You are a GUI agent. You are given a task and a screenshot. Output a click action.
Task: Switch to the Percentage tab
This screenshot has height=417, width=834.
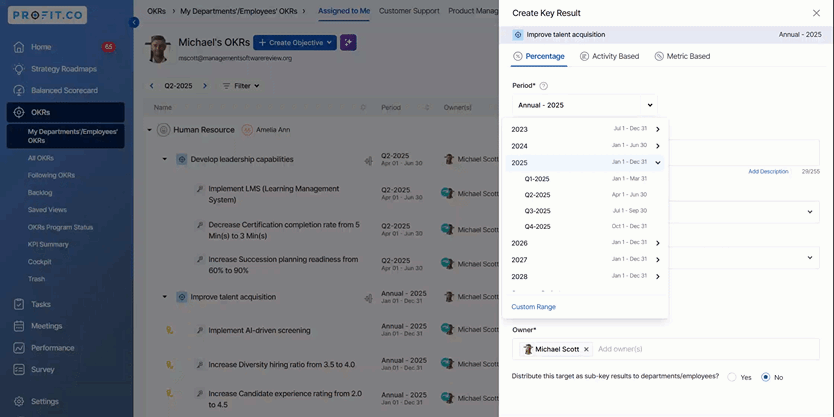[x=539, y=56]
